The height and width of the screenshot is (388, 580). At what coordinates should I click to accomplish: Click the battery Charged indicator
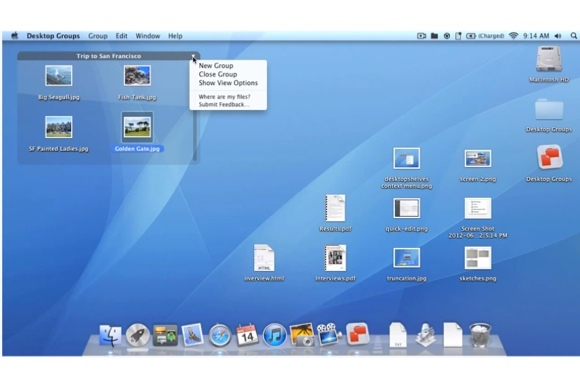tap(485, 36)
